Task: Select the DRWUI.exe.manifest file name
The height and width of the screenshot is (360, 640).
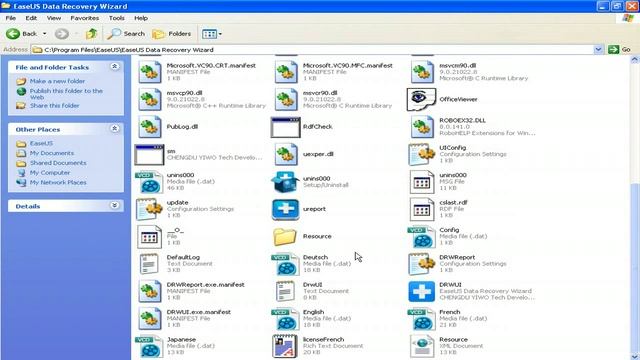Action: [x=198, y=312]
